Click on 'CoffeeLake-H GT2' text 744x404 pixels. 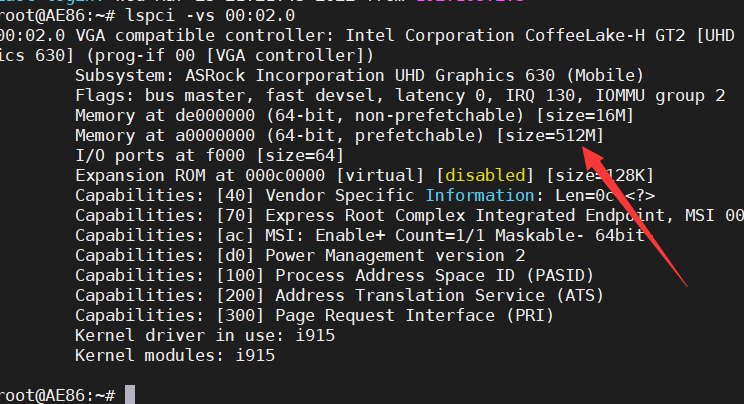tap(604, 36)
